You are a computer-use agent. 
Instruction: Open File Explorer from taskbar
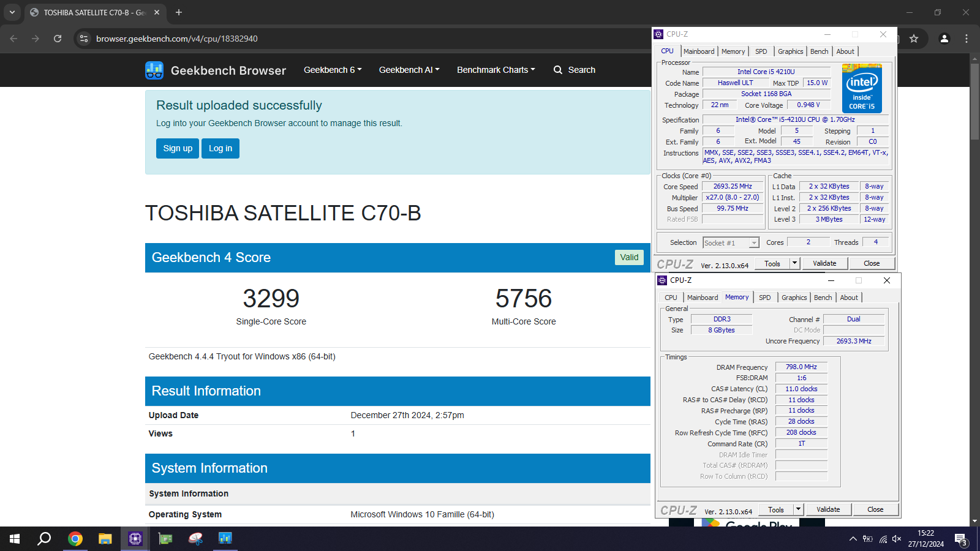tap(105, 539)
